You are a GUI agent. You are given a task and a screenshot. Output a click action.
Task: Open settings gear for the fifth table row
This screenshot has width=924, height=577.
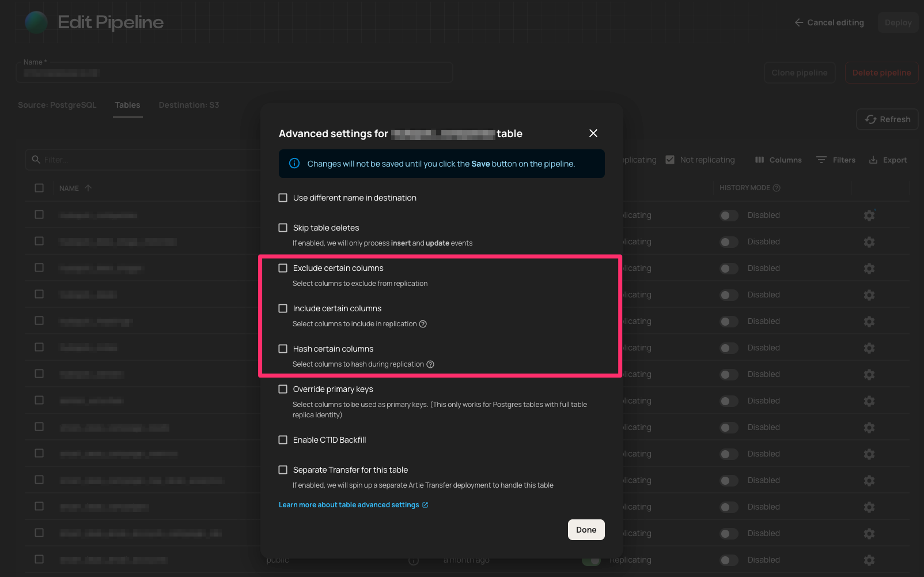[x=869, y=321]
